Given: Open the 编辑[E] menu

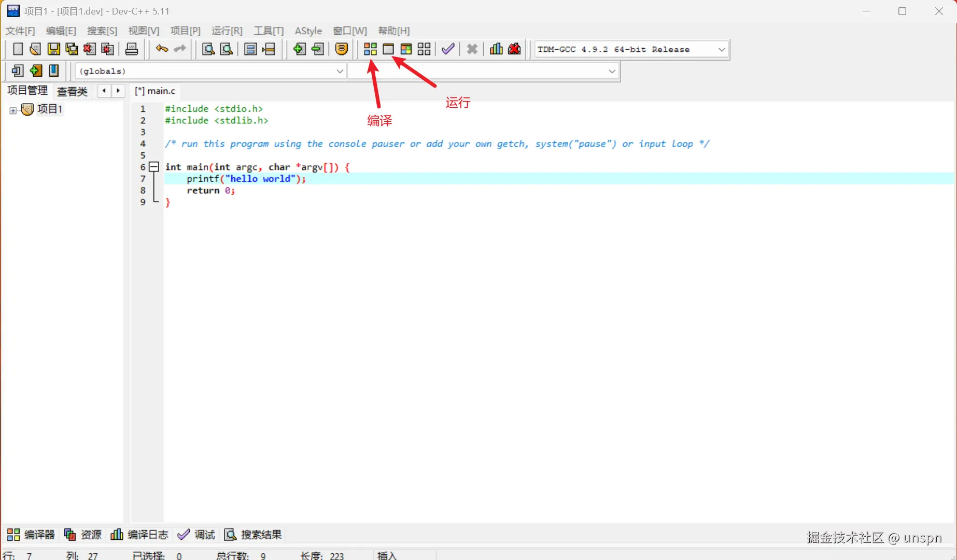Looking at the screenshot, I should click(61, 31).
